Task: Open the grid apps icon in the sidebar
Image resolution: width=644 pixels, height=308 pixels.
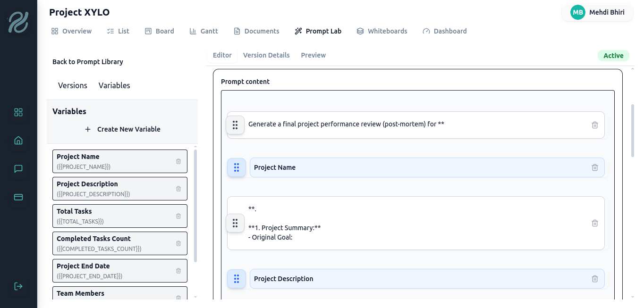Action: [18, 112]
